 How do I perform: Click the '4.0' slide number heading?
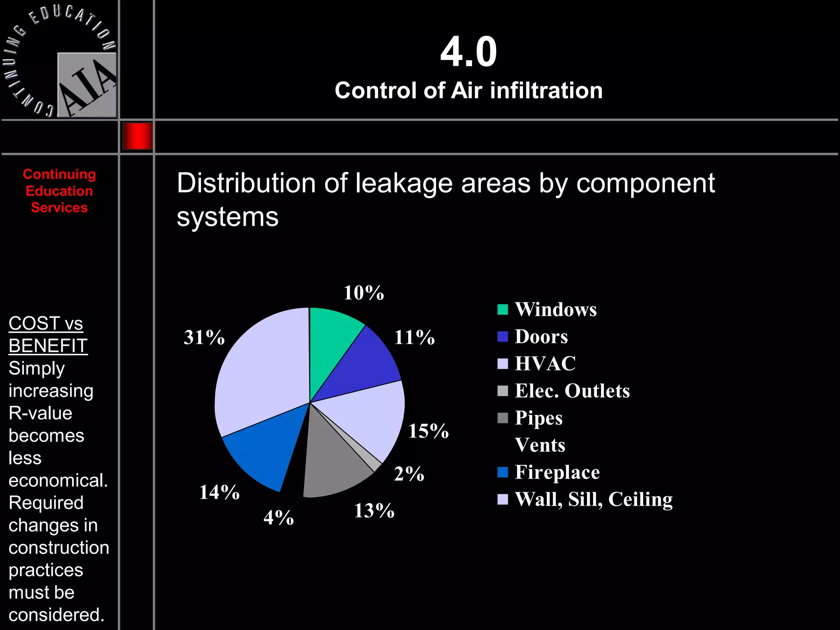469,52
